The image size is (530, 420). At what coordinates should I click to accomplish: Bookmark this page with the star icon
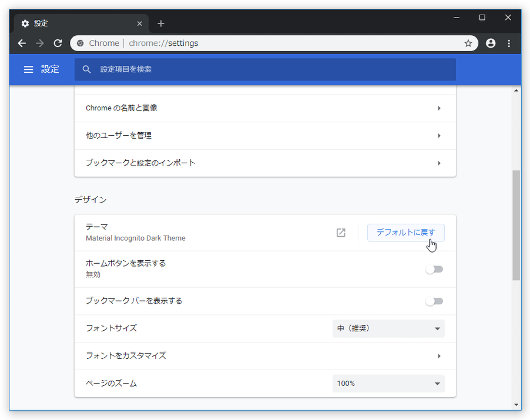point(468,43)
